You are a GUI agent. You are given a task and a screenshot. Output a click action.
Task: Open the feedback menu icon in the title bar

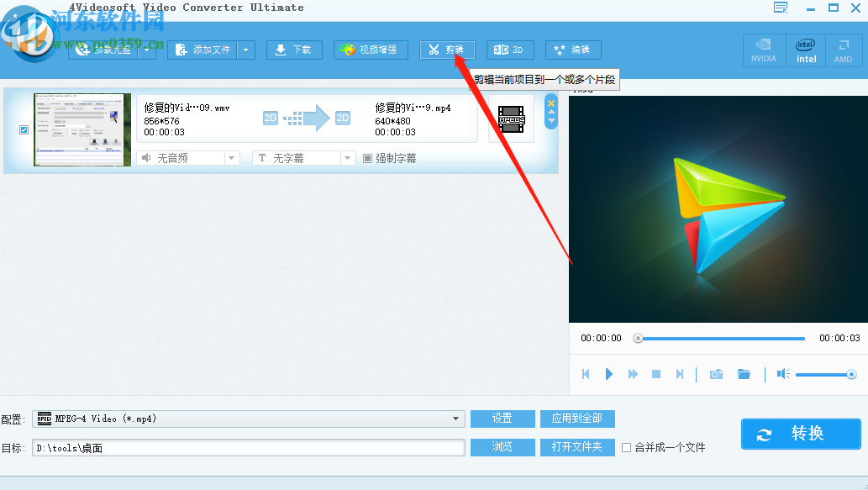(x=781, y=8)
